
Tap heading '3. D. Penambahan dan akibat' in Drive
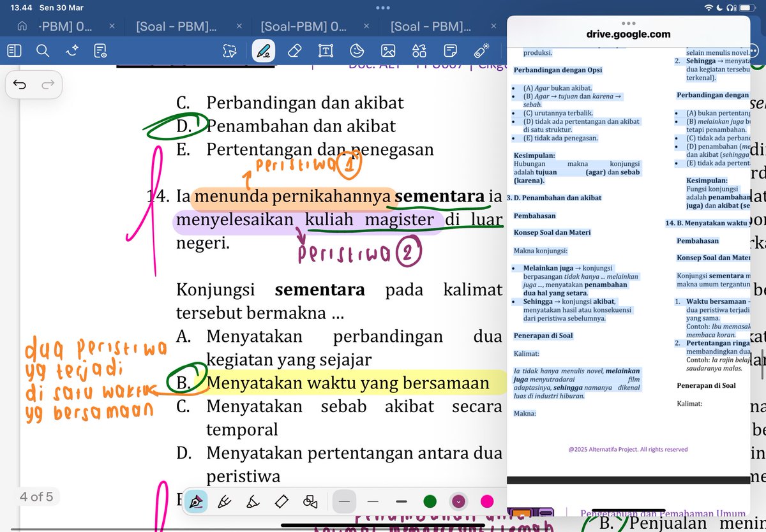[x=553, y=198]
